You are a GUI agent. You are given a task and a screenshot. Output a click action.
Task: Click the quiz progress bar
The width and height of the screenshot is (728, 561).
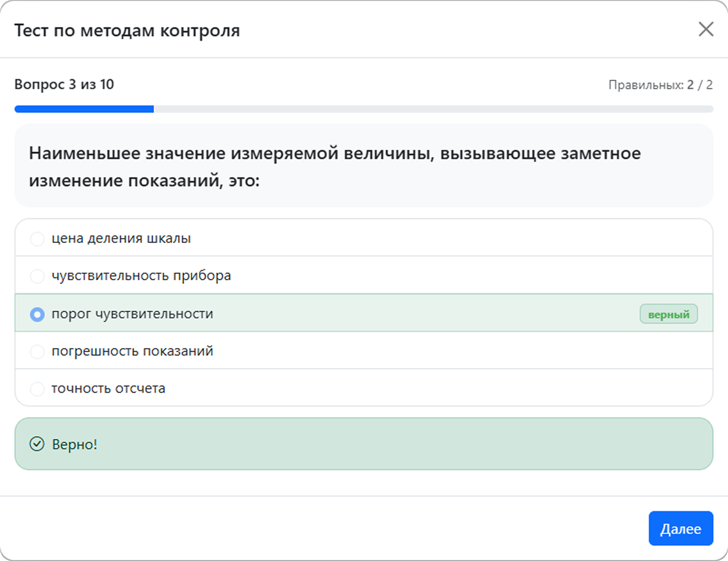[364, 109]
